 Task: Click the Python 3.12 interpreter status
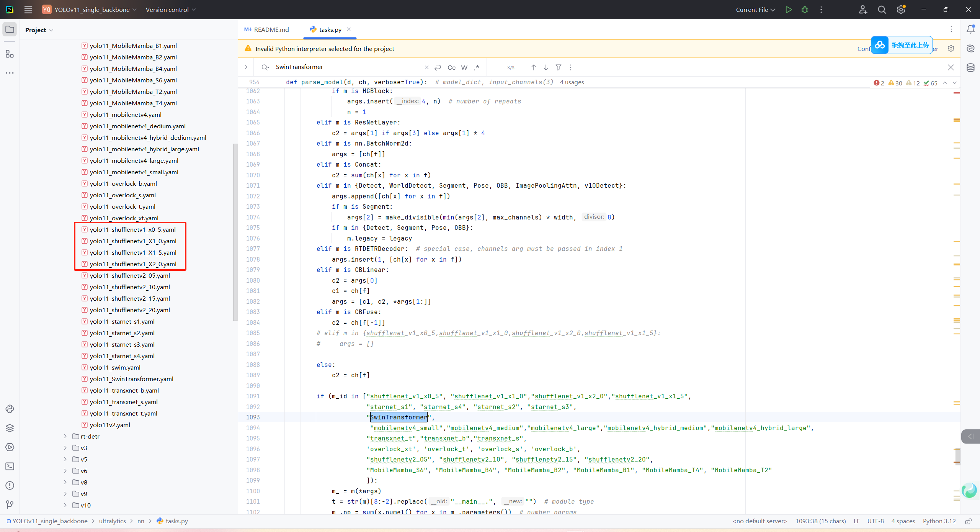pyautogui.click(x=939, y=521)
